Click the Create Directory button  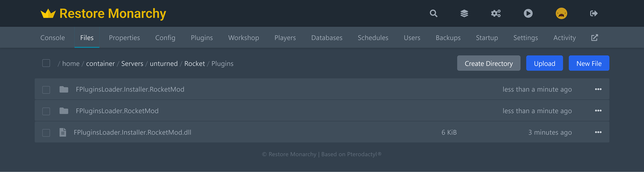489,63
